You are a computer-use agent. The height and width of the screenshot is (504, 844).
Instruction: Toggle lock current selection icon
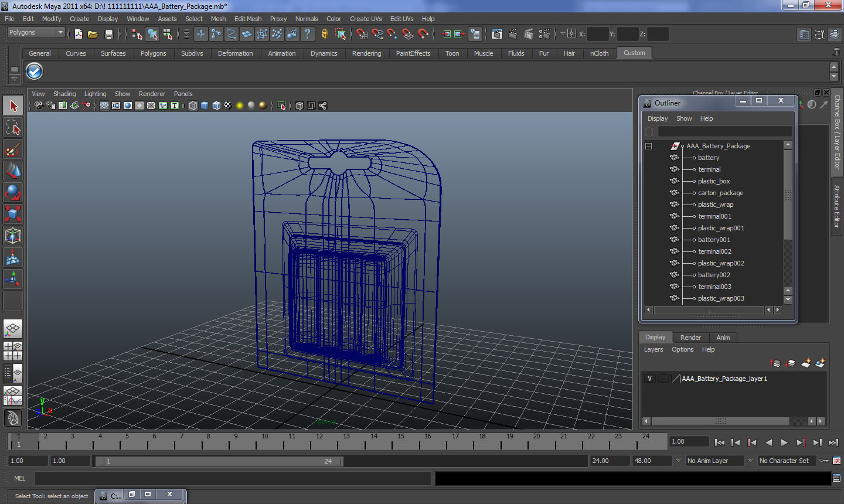click(x=324, y=34)
